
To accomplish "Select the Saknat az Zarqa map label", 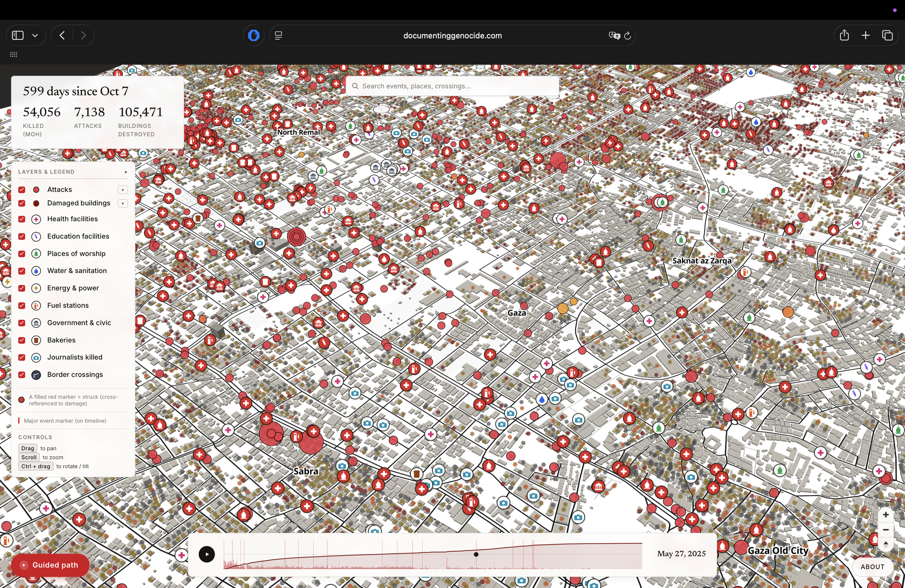I will tap(702, 261).
